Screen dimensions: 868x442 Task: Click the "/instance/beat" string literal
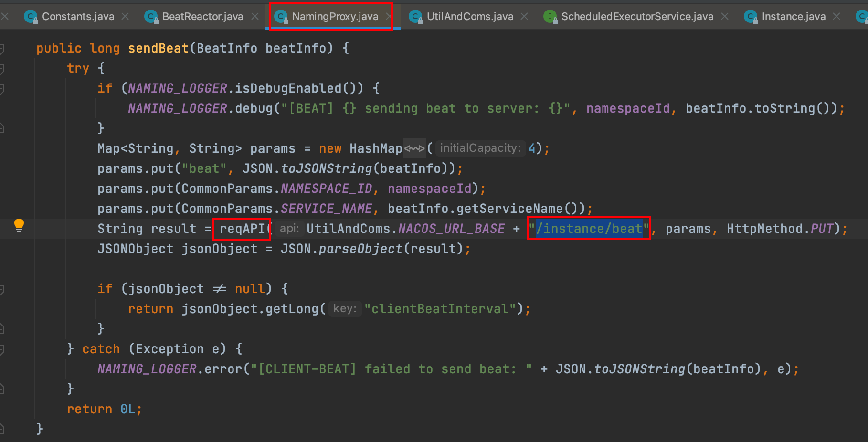589,229
